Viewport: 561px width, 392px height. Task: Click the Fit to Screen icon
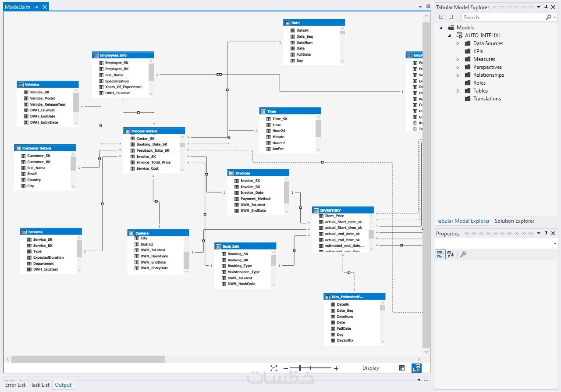tap(274, 368)
